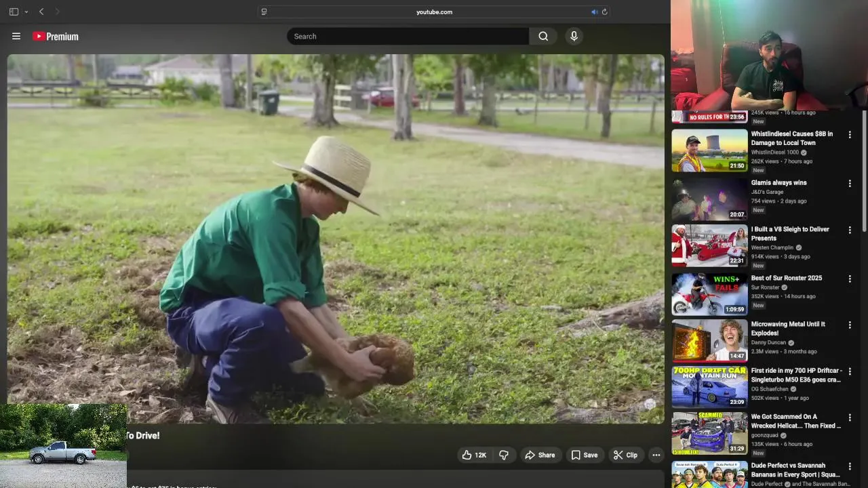
Task: Open Glamis always wins video title
Action: click(778, 183)
